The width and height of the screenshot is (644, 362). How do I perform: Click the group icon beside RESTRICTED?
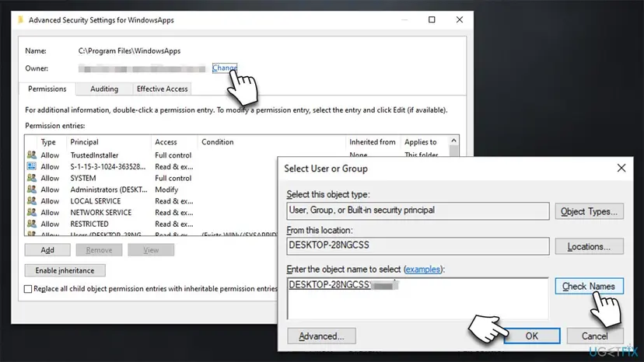[x=32, y=224]
